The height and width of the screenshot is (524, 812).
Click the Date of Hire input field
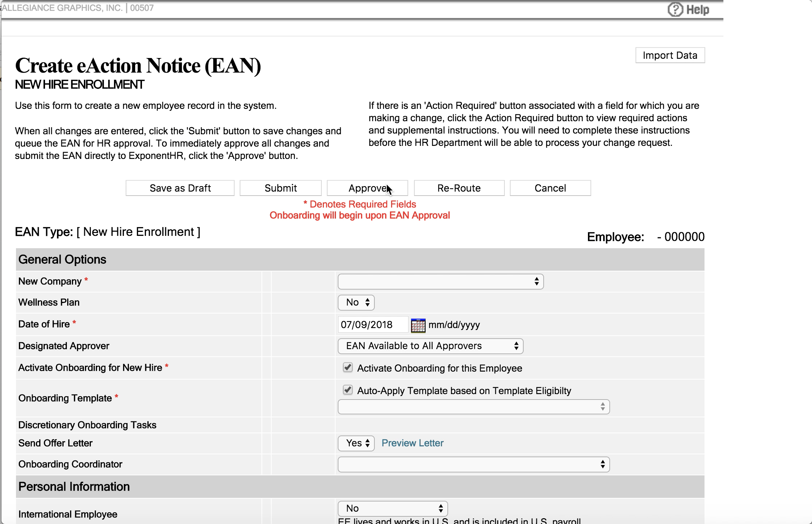coord(373,324)
